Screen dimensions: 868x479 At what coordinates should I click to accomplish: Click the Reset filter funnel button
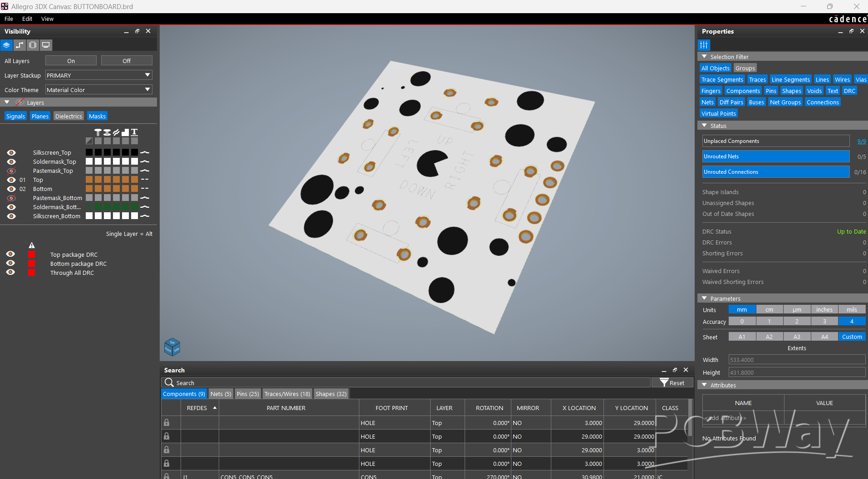tap(672, 383)
